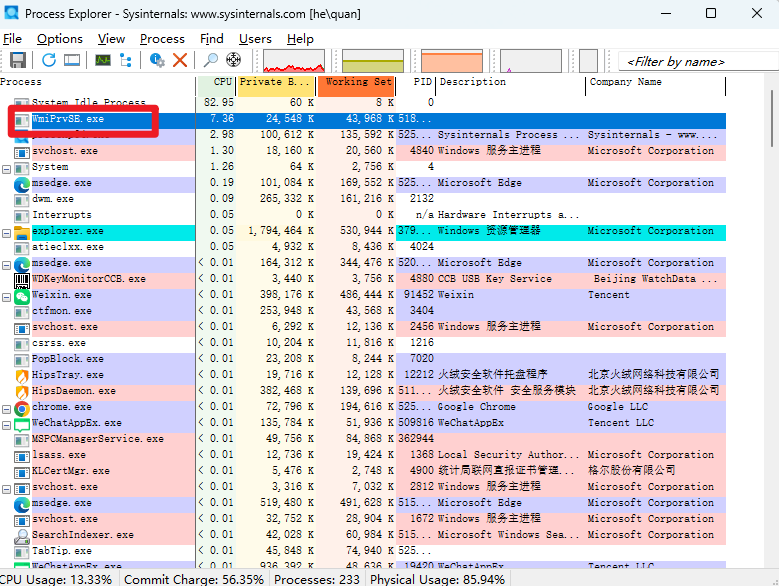The image size is (779, 586).
Task: Click the Find handle magnifier icon
Action: pyautogui.click(x=211, y=61)
